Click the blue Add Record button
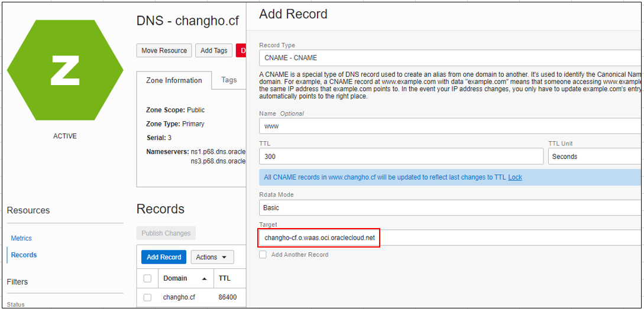Viewport: 644px width, 309px height. [x=164, y=257]
